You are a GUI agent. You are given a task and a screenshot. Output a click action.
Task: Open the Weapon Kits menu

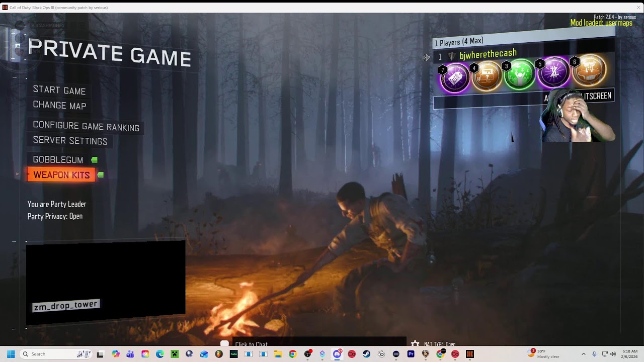point(61,175)
